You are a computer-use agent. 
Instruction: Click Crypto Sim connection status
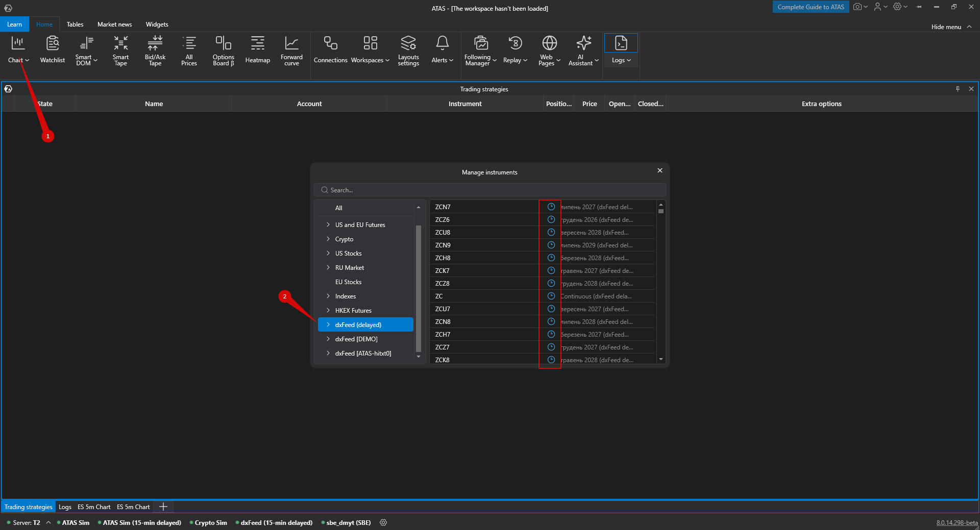tap(208, 523)
